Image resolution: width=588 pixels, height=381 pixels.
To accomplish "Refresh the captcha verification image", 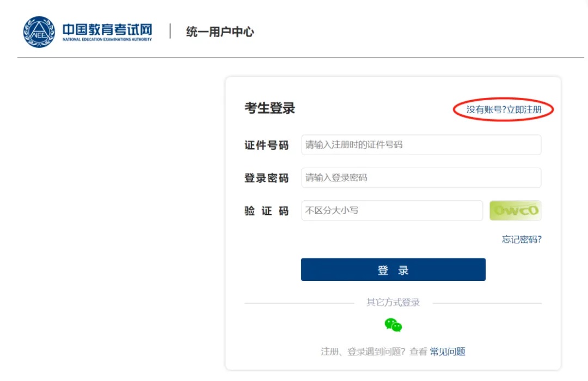I will [515, 211].
